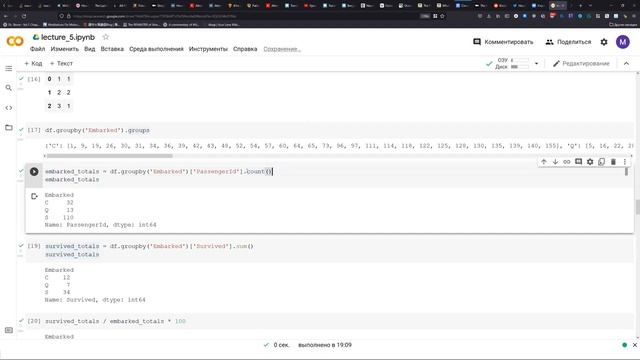Close the bottom status bar
This screenshot has height=360, width=640.
pyautogui.click(x=635, y=345)
